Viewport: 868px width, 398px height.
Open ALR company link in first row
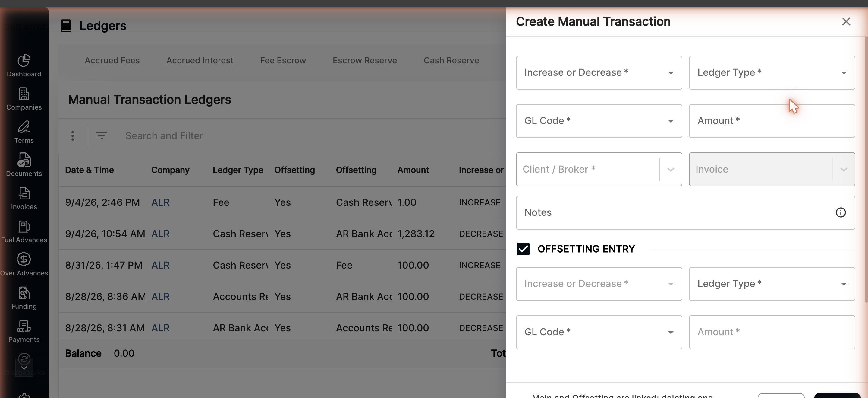(160, 202)
